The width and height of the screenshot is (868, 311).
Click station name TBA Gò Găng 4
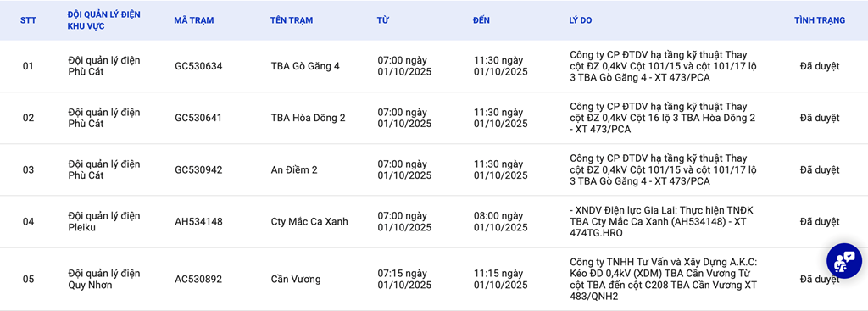point(305,66)
